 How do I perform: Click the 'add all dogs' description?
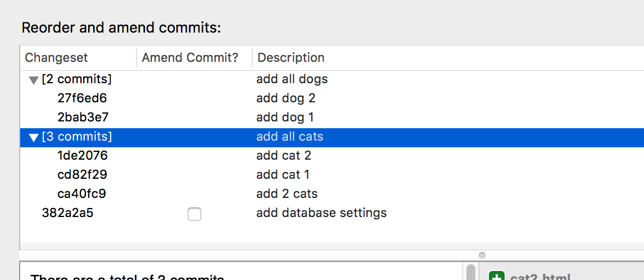[292, 79]
